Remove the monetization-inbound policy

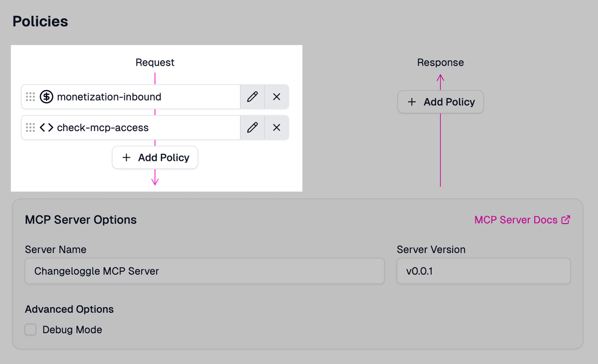coord(277,97)
